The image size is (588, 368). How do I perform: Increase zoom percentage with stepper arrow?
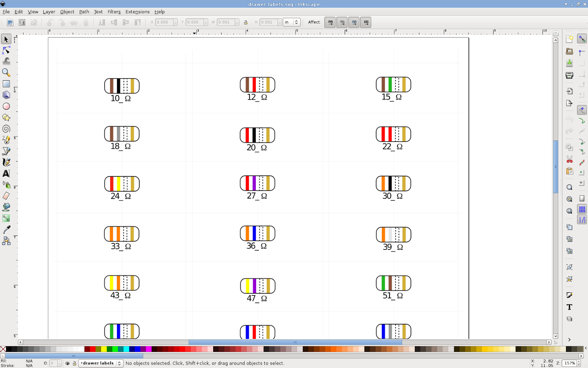[578, 362]
